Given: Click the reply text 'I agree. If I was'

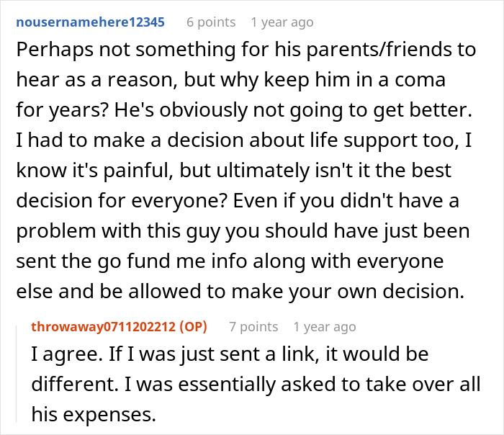Looking at the screenshot, I should [230, 354].
